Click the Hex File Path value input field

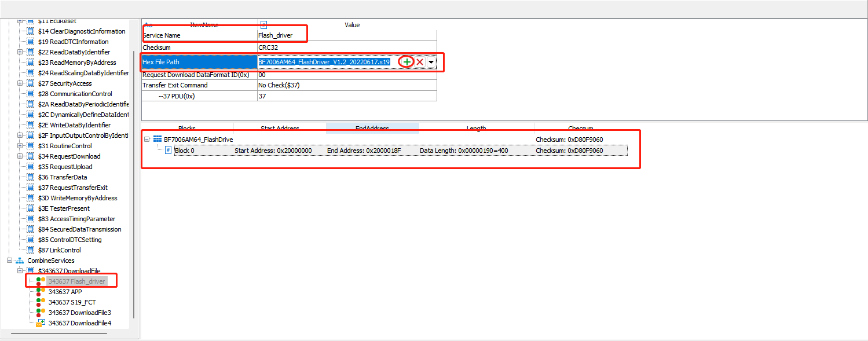click(x=324, y=62)
